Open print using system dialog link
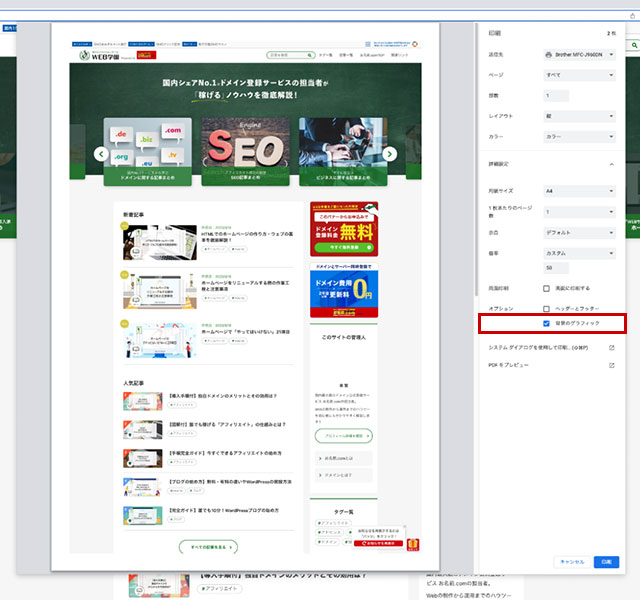Image resolution: width=640 pixels, height=600 pixels. click(x=538, y=348)
